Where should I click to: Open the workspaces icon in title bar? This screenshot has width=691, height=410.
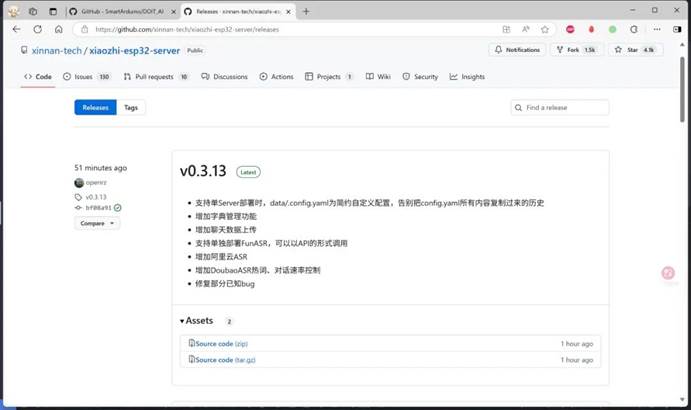click(x=33, y=12)
